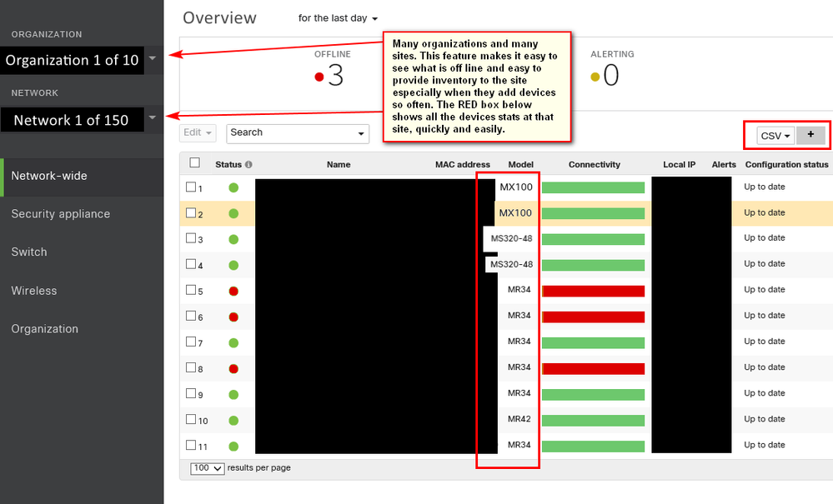Click the Status column header
Viewport: 833px width, 504px height.
point(228,164)
